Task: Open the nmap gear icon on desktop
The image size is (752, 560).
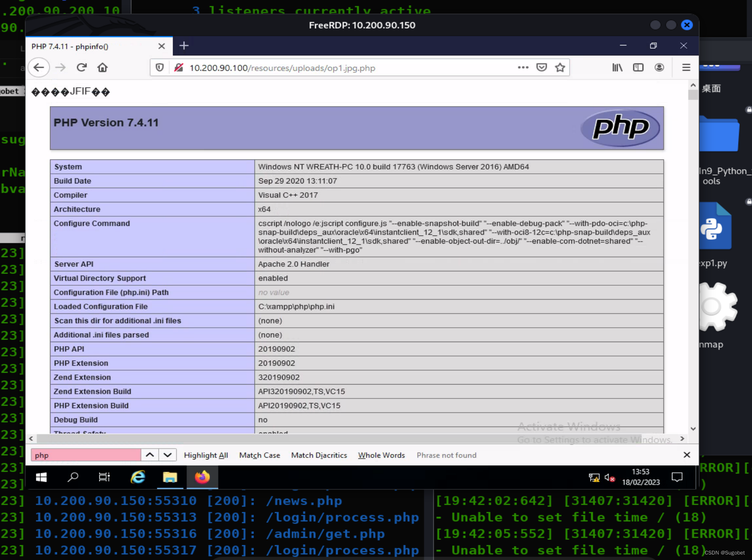Action: click(718, 307)
